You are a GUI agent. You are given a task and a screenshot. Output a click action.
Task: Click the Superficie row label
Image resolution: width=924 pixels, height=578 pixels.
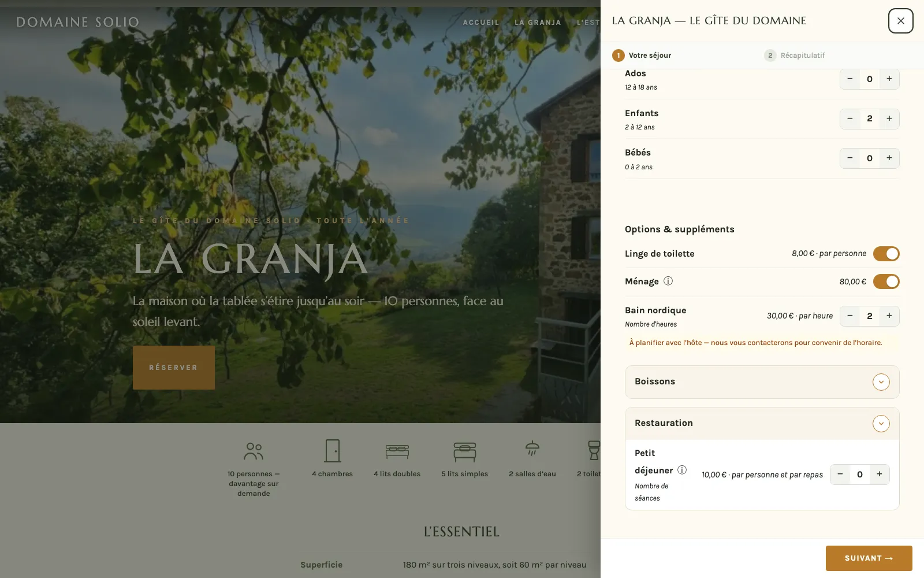tap(321, 565)
